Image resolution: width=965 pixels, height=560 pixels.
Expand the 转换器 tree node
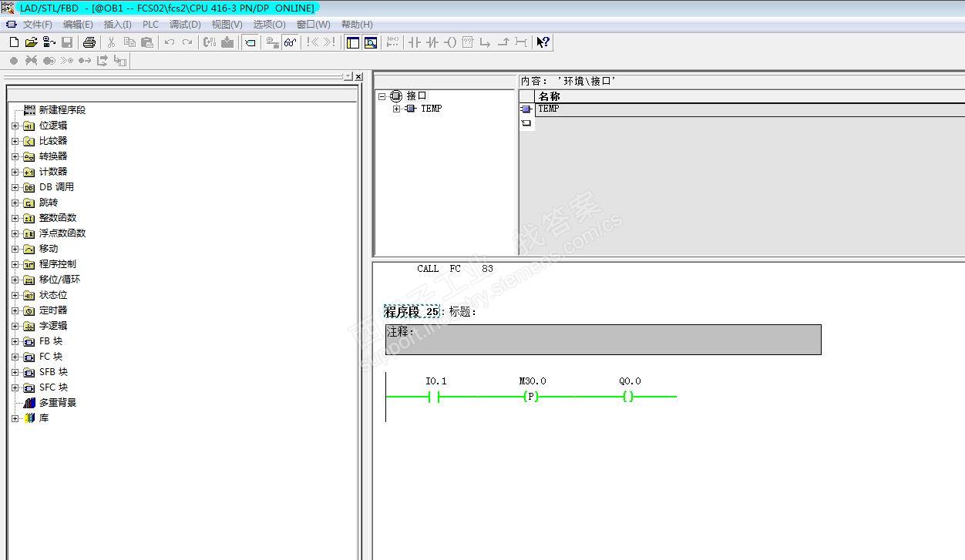point(15,156)
